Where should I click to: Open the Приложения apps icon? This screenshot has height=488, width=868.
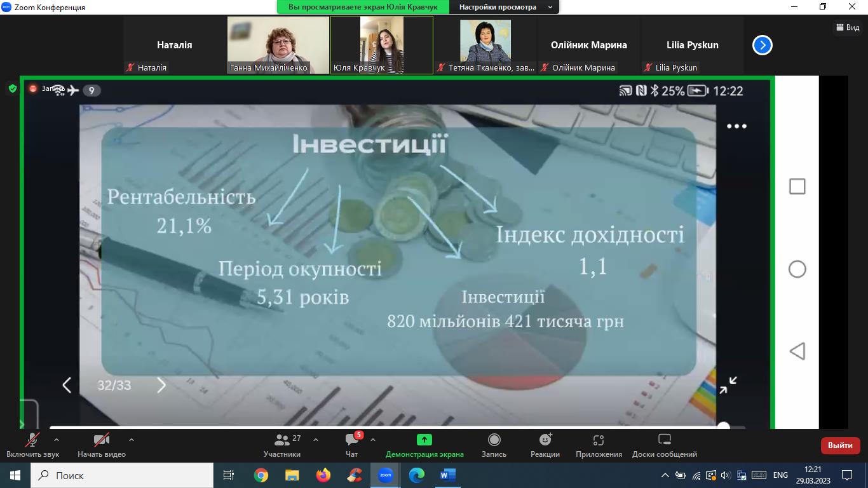click(x=598, y=440)
